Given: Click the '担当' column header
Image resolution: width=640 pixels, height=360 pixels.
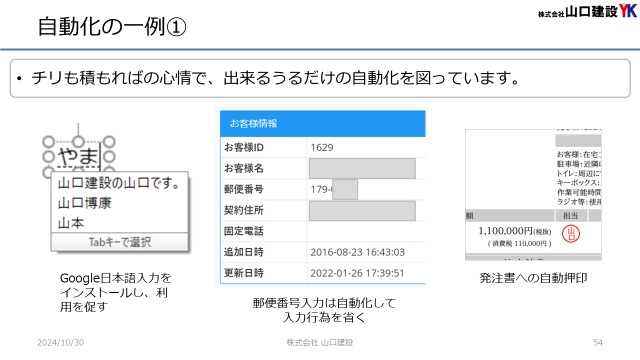Looking at the screenshot, I should point(571,216).
